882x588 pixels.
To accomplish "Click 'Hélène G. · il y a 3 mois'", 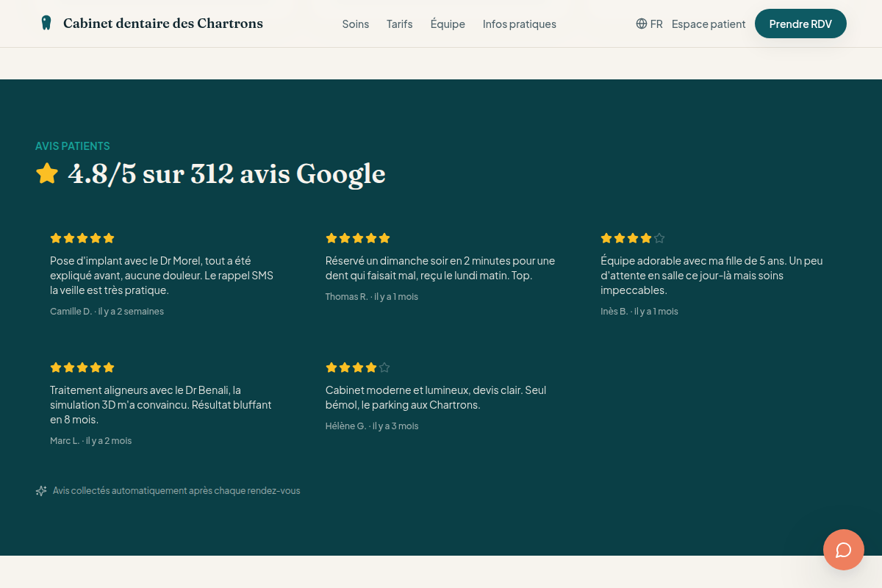I will coord(372,426).
